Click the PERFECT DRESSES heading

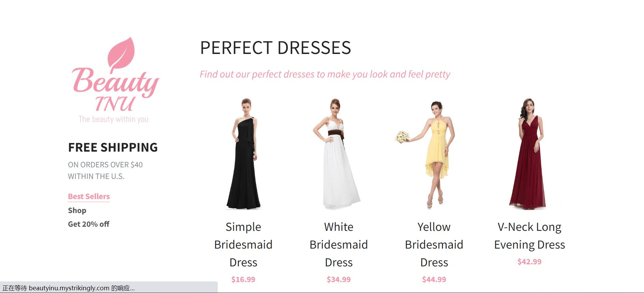[x=275, y=48]
